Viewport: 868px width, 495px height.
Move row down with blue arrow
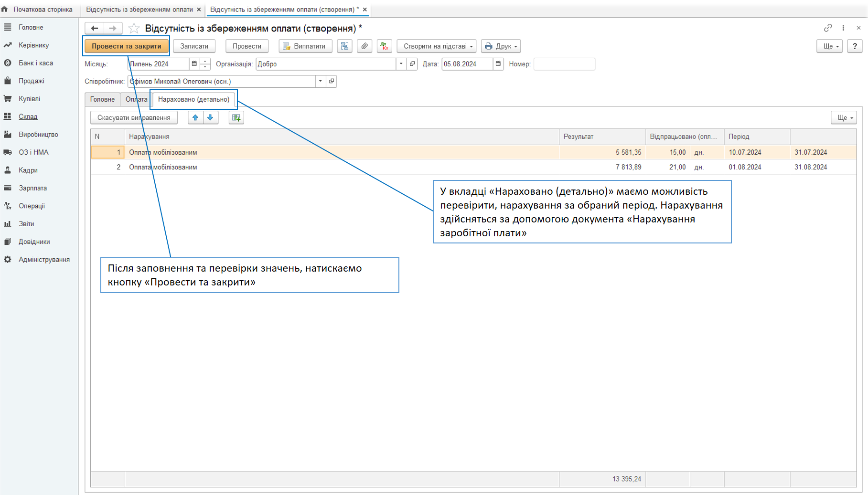[210, 117]
